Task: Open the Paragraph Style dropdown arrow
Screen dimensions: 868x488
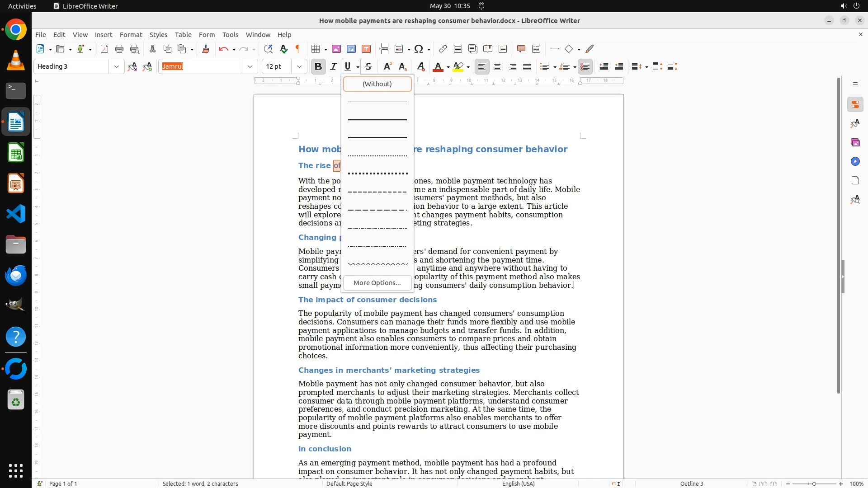Action: [x=116, y=66]
